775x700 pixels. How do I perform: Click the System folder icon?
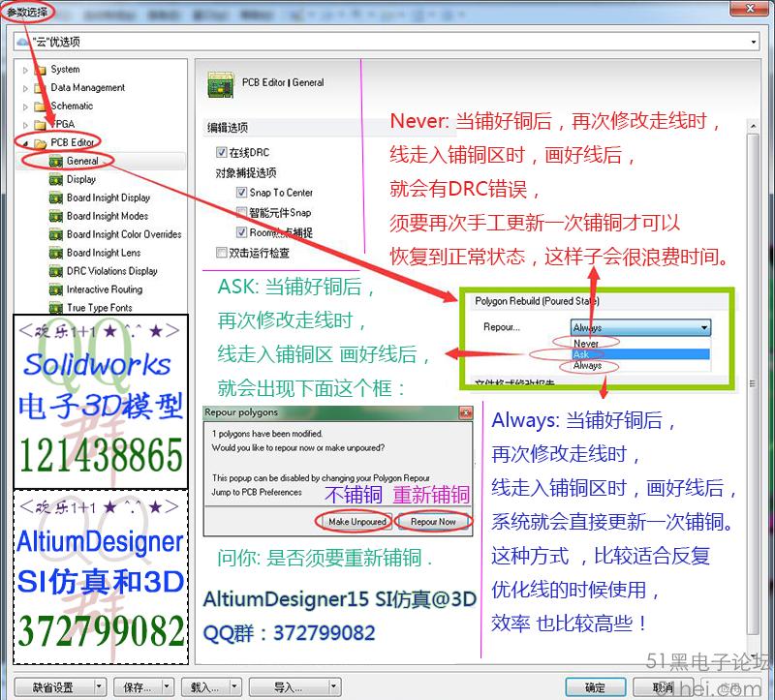[41, 70]
